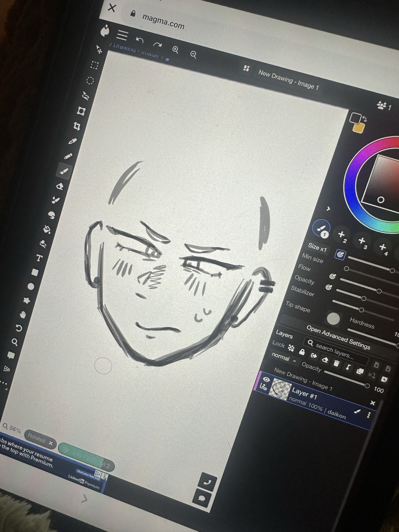Expand the color panel chevron arrow
This screenshot has height=532, width=399.
tap(328, 209)
